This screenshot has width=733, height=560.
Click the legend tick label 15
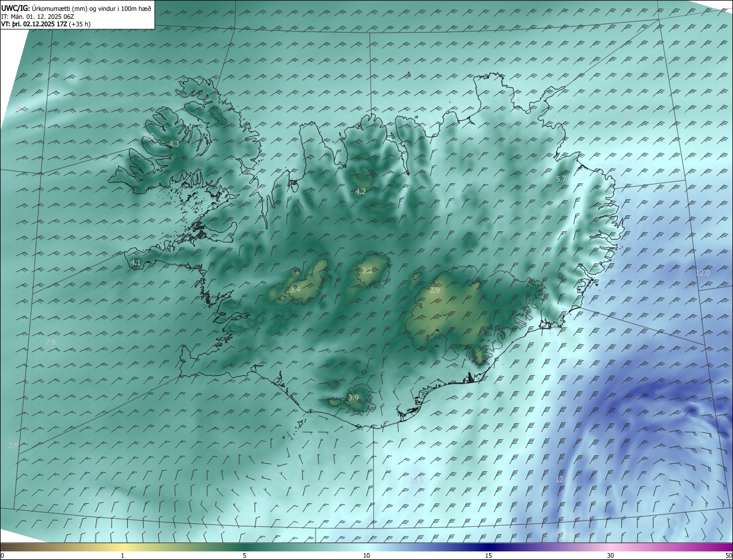(488, 556)
